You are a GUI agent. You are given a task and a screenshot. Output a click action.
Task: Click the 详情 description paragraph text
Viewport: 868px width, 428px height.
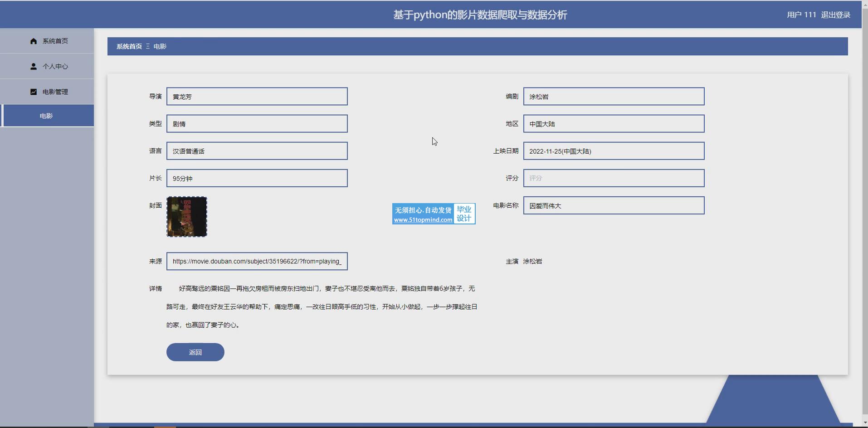click(x=322, y=306)
